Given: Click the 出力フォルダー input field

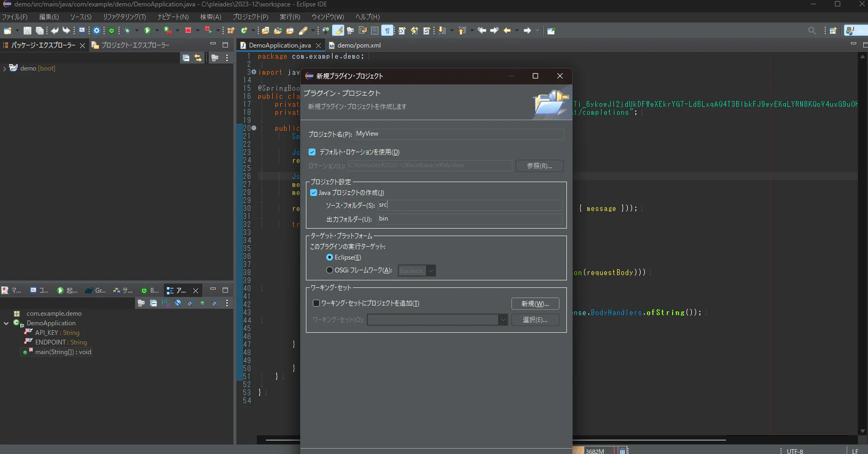Looking at the screenshot, I should pos(470,219).
